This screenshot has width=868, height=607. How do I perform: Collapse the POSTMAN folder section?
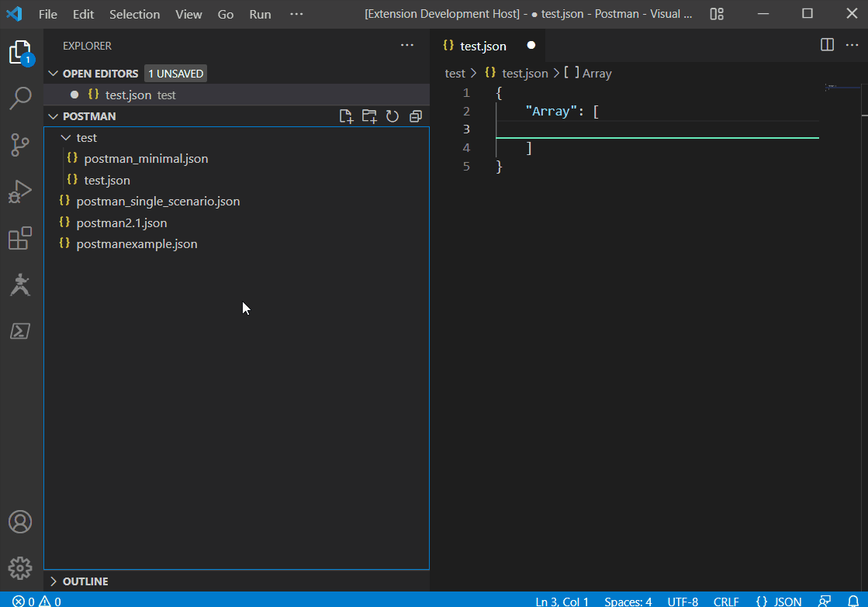click(54, 116)
